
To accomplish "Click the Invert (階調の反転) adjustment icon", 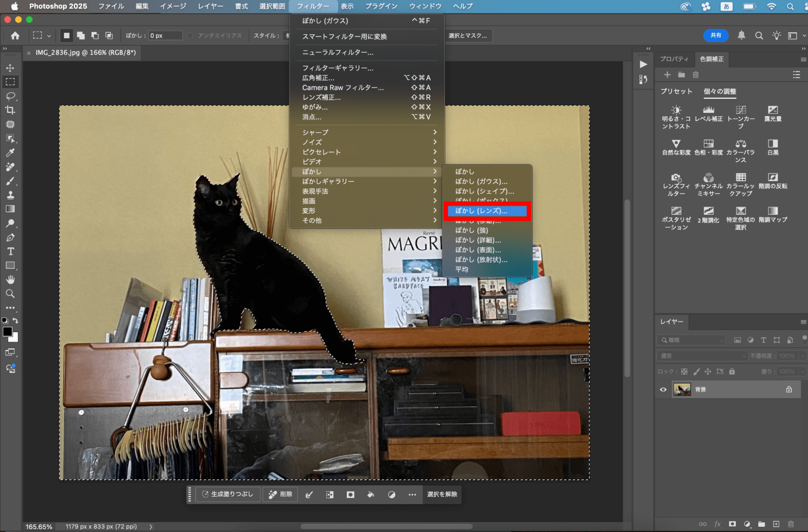I will [772, 177].
